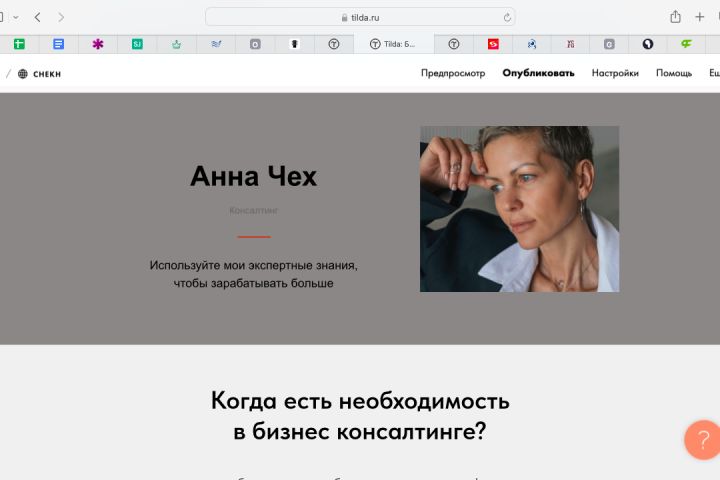
Task: Open Настройки page settings
Action: click(615, 73)
